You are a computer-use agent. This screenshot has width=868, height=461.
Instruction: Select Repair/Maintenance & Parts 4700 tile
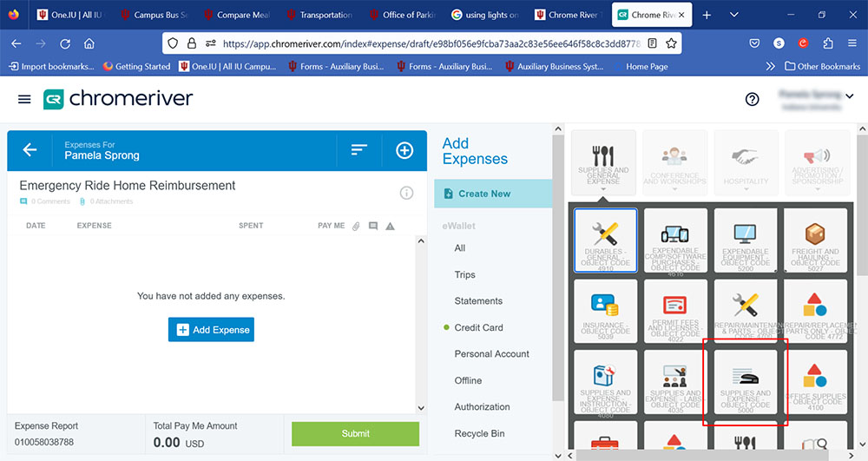click(745, 311)
